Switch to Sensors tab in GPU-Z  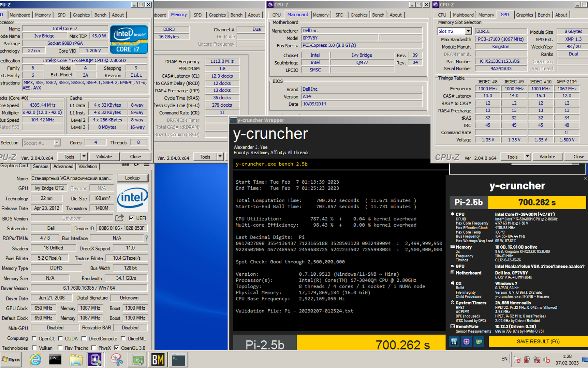pyautogui.click(x=41, y=166)
